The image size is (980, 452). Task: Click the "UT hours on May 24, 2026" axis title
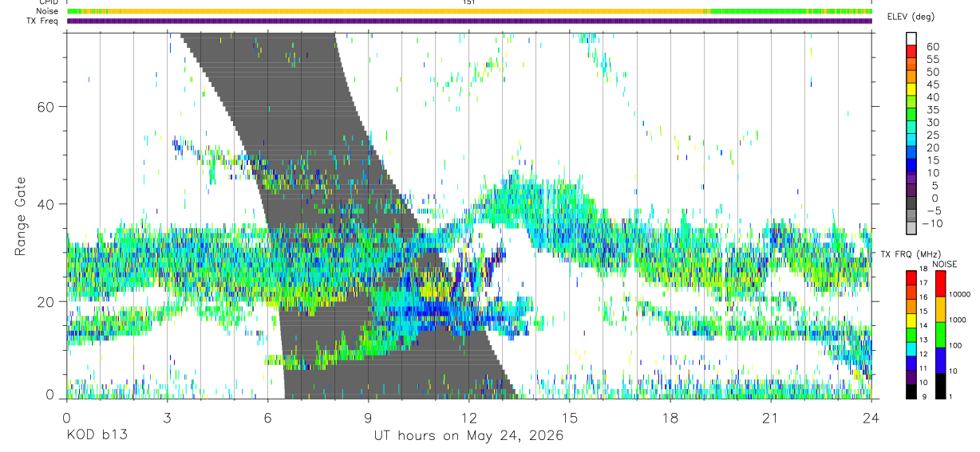click(468, 436)
